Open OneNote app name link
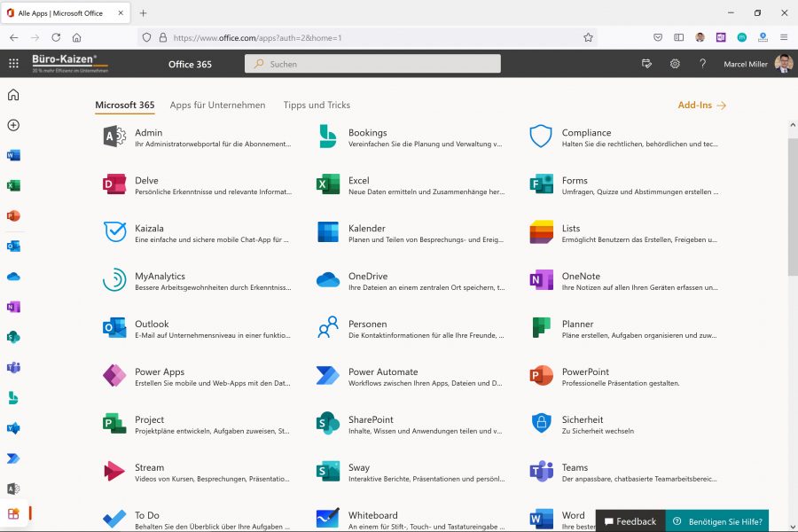Viewport: 798px width, 532px height. coord(581,276)
